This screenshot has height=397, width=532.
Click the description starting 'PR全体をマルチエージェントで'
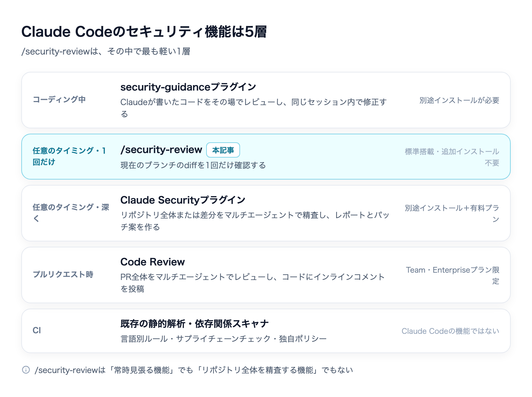tap(253, 283)
